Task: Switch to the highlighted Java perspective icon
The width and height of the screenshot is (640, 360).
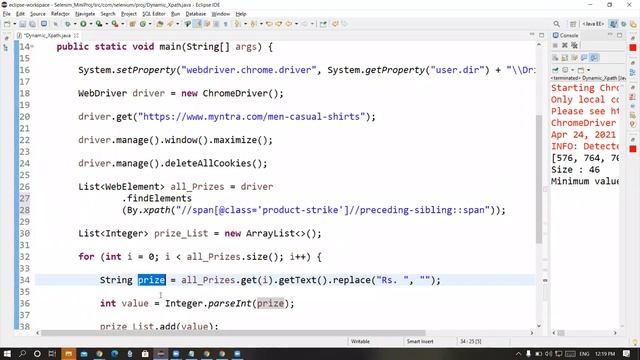Action: [x=613, y=24]
